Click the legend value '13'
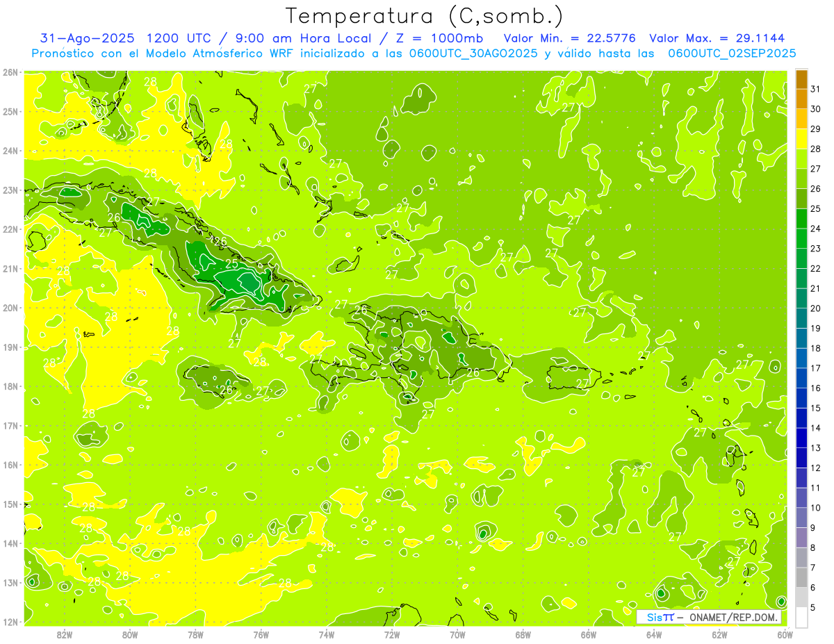This screenshot has height=644, width=834. (x=816, y=448)
